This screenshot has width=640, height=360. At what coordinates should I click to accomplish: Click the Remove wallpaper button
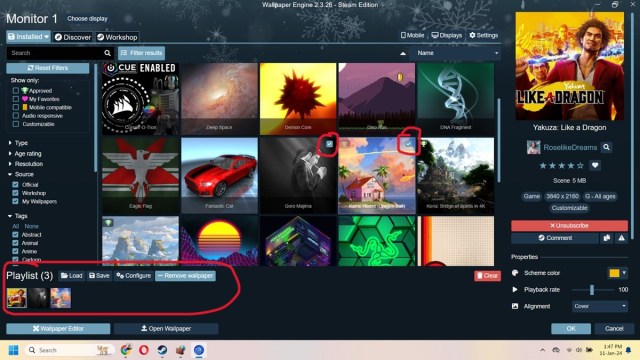pos(185,276)
